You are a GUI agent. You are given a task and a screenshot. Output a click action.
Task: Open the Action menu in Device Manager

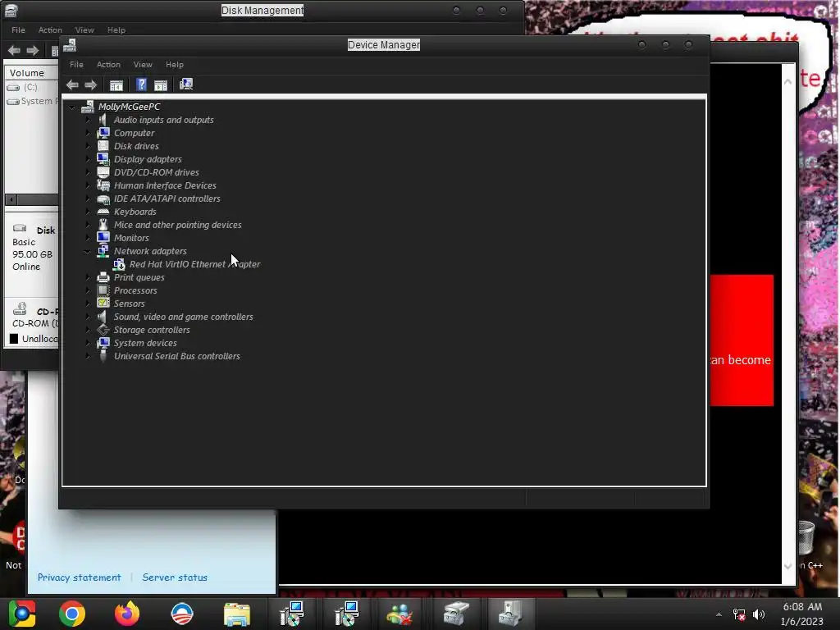tap(108, 64)
